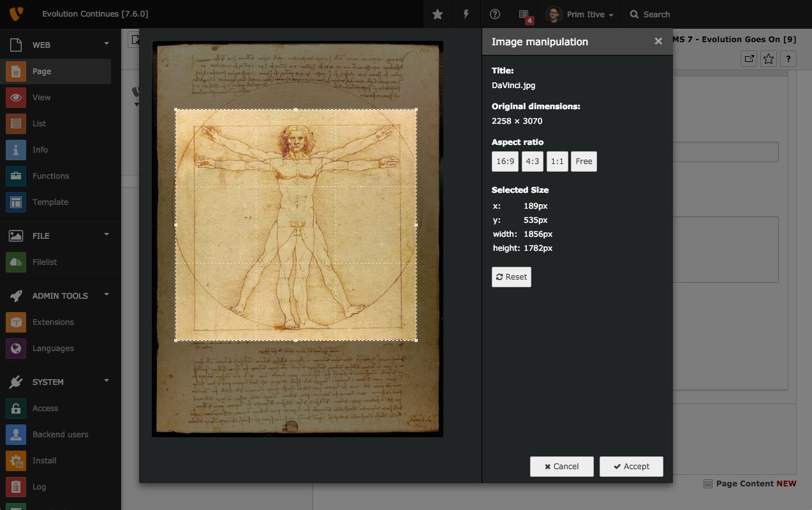Set aspect ratio to 1:1

coord(557,161)
